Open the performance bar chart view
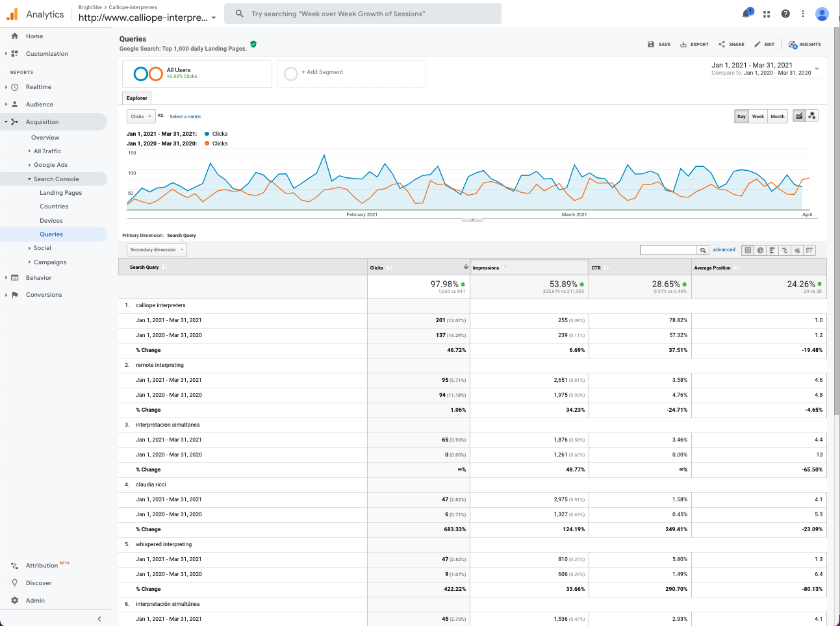The height and width of the screenshot is (626, 840). pos(772,249)
